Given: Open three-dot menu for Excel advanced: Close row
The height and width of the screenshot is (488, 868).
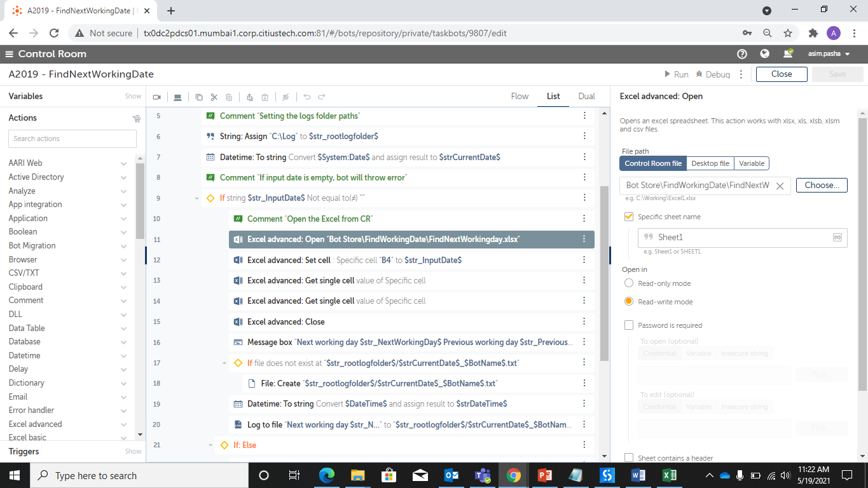Looking at the screenshot, I should click(584, 322).
